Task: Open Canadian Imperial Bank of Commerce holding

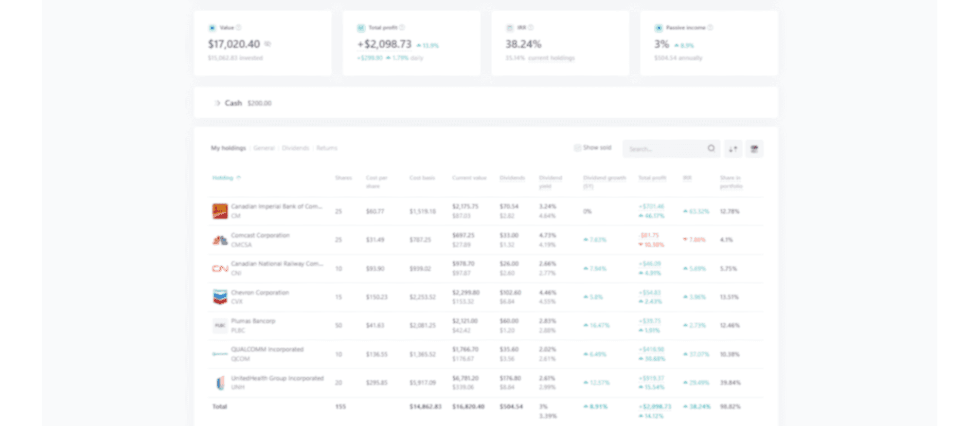Action: pyautogui.click(x=276, y=207)
